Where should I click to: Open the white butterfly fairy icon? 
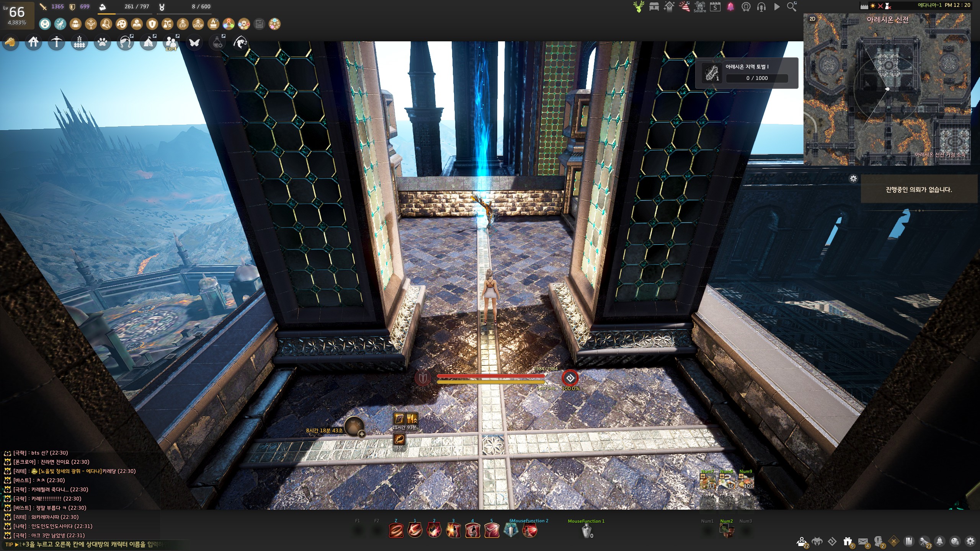click(x=194, y=42)
